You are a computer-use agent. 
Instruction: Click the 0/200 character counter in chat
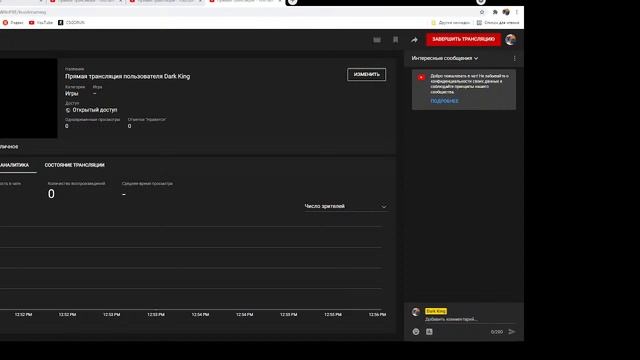click(497, 332)
